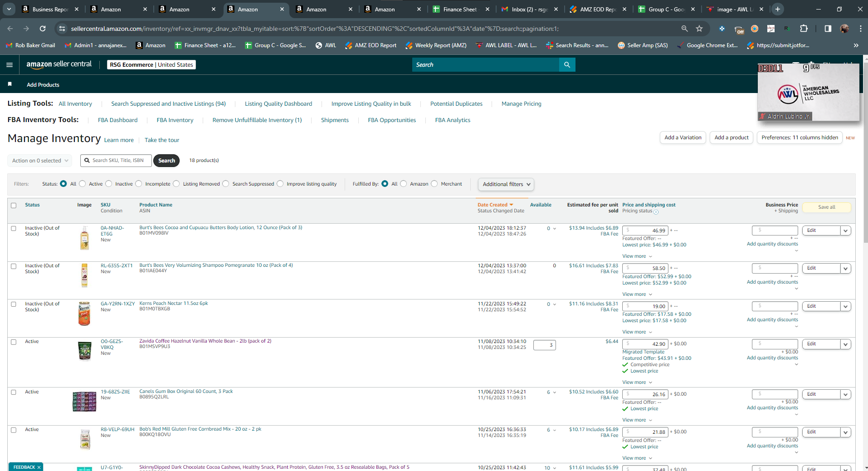Image resolution: width=868 pixels, height=471 pixels.
Task: Open the Manage Pricing listing tool
Action: pos(522,104)
